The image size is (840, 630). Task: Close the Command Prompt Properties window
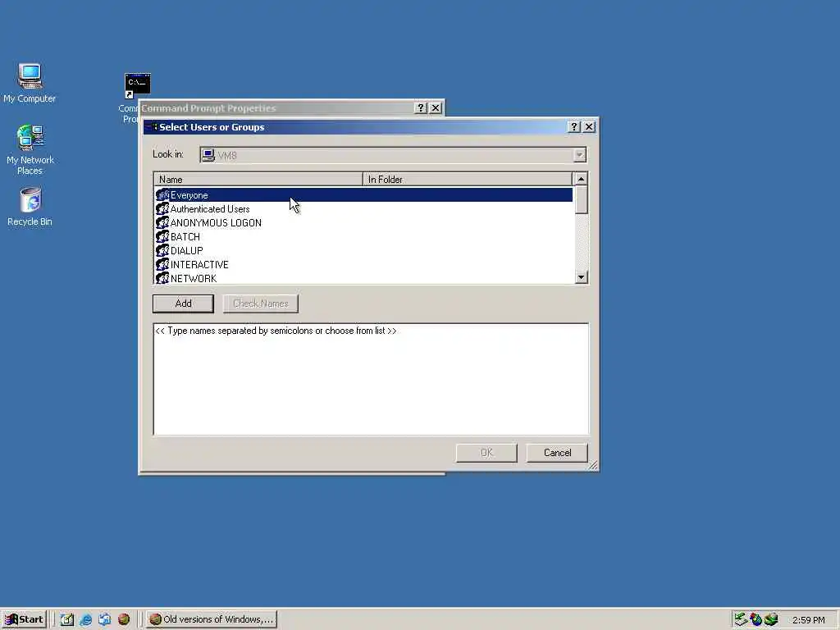coord(436,107)
